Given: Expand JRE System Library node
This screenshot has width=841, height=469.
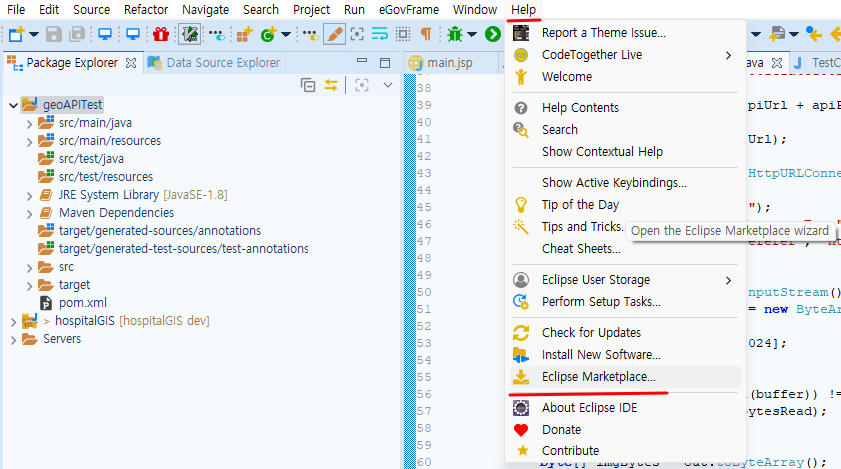Looking at the screenshot, I should pos(29,196).
